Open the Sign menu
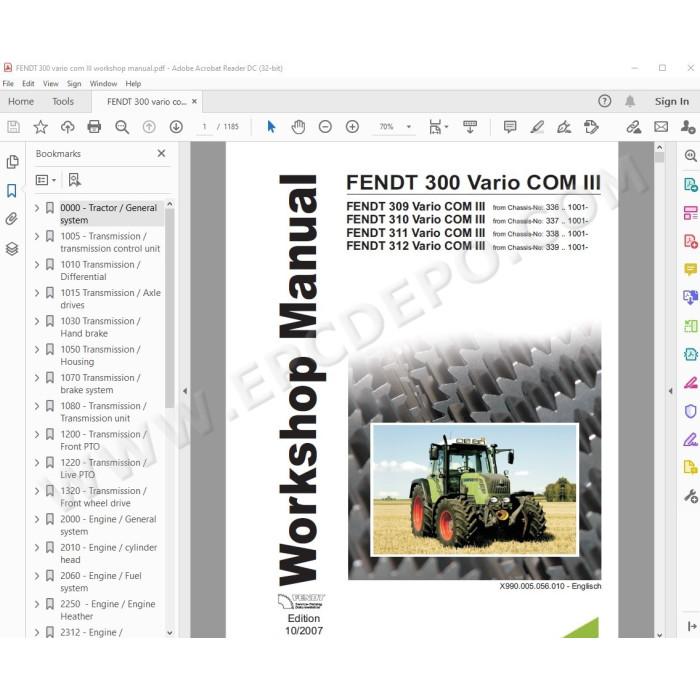This screenshot has height=700, width=700. 74,83
